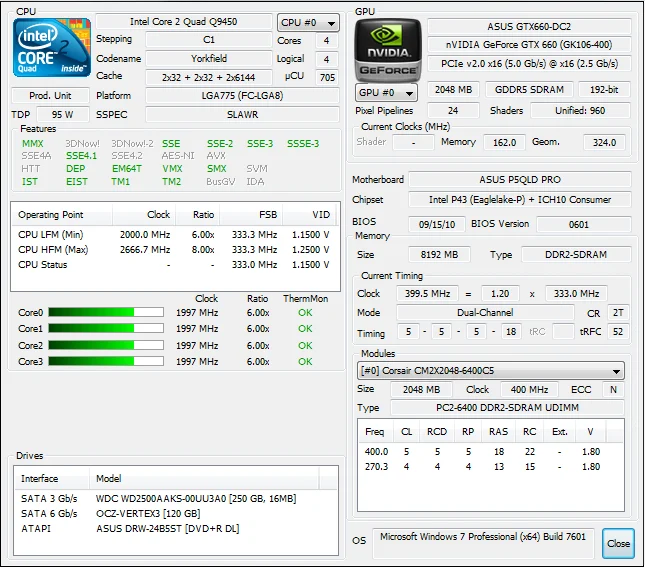Screen dimensions: 645x568
Task: Click the TDP 95 W field
Action: (63, 114)
